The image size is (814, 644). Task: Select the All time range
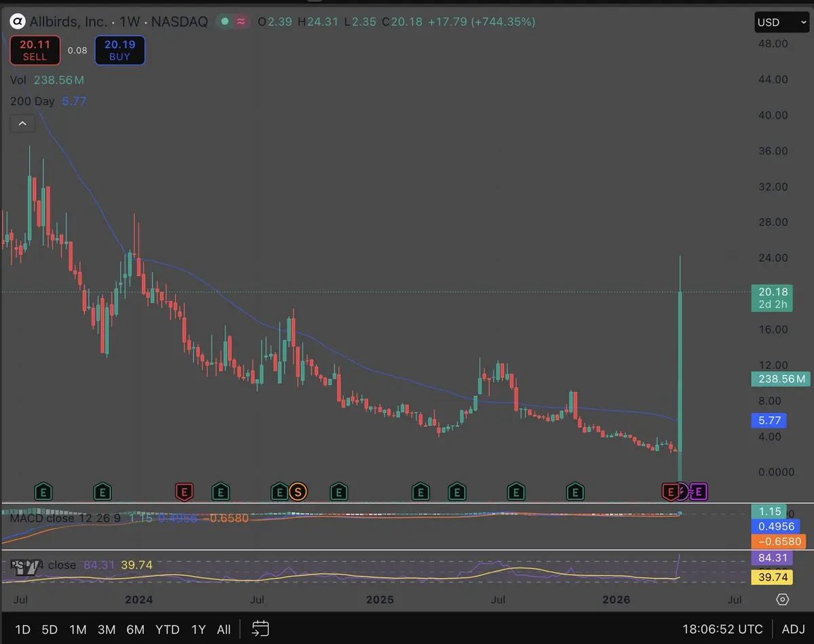point(224,629)
